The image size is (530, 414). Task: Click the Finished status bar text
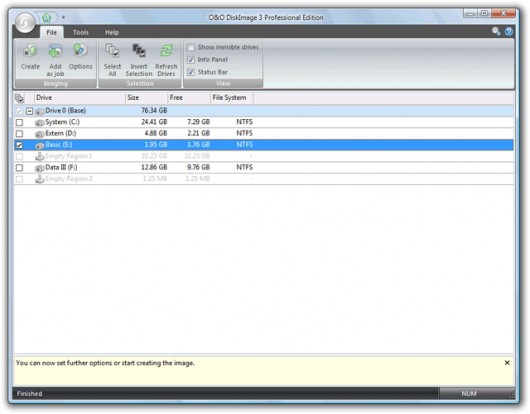(29, 394)
